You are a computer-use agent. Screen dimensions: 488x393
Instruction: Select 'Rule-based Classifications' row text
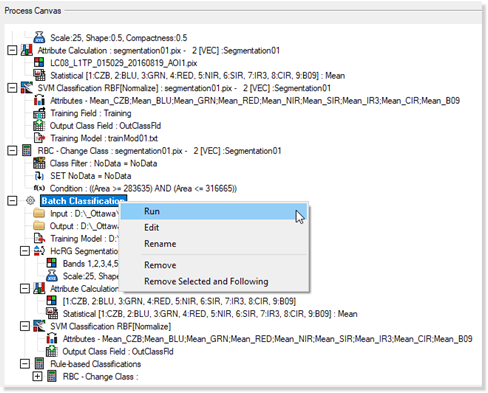(96, 364)
